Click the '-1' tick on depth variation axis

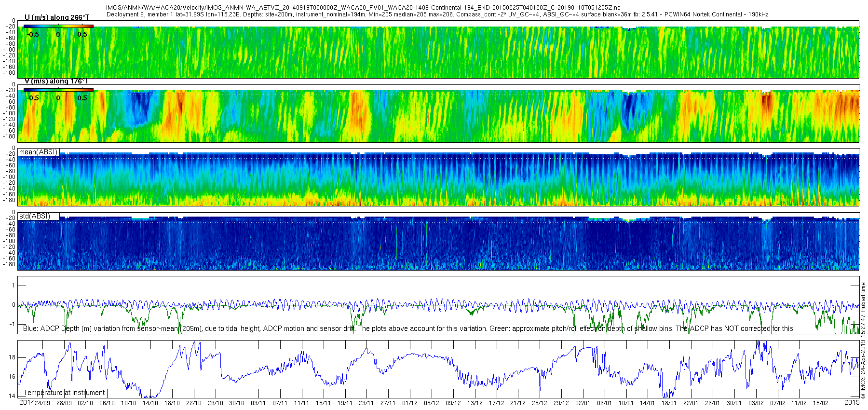(x=13, y=324)
